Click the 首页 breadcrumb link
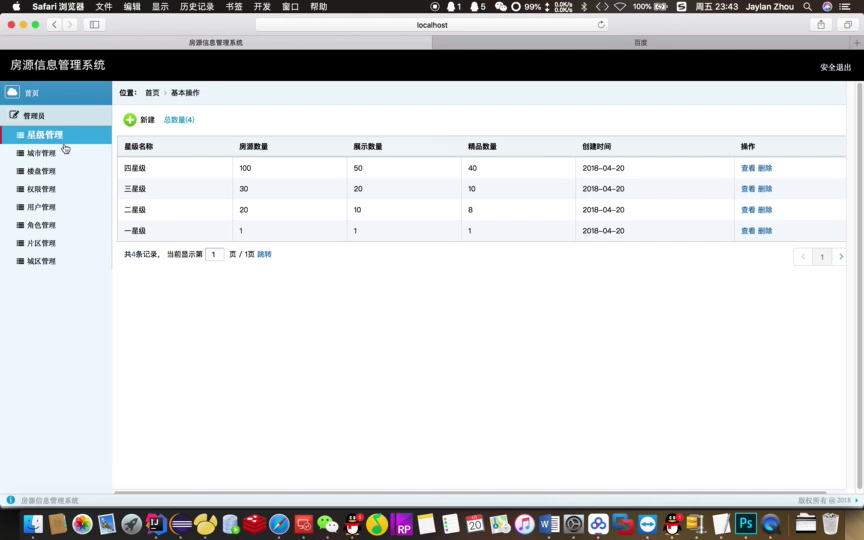 [152, 93]
